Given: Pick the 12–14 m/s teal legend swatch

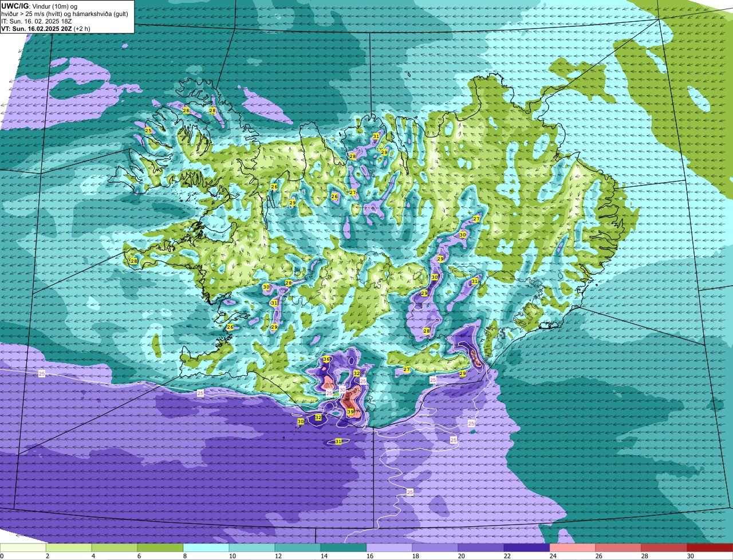Looking at the screenshot, I should point(298,548).
